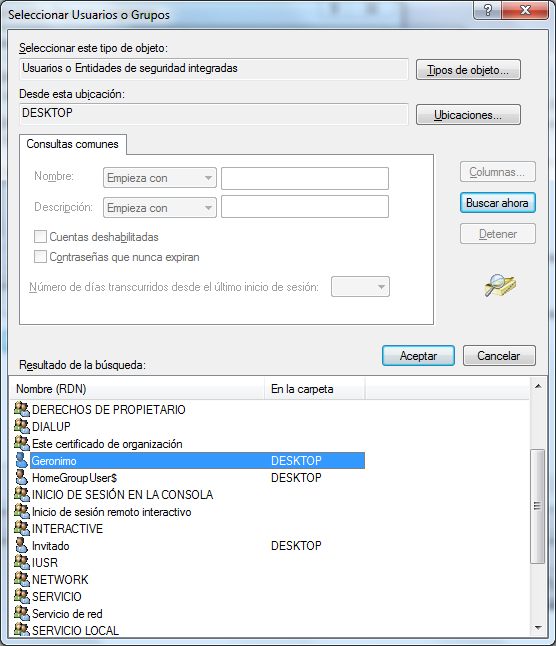This screenshot has height=646, width=556.
Task: Click the Aceptar button
Action: pos(418,356)
